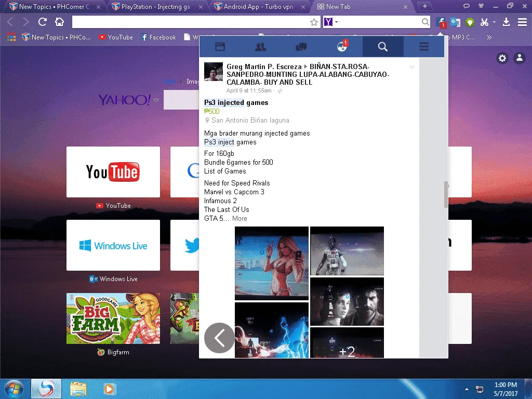Viewport: 532px width, 399px height.
Task: Open the Windows Live speed dial tile
Action: pos(113,245)
